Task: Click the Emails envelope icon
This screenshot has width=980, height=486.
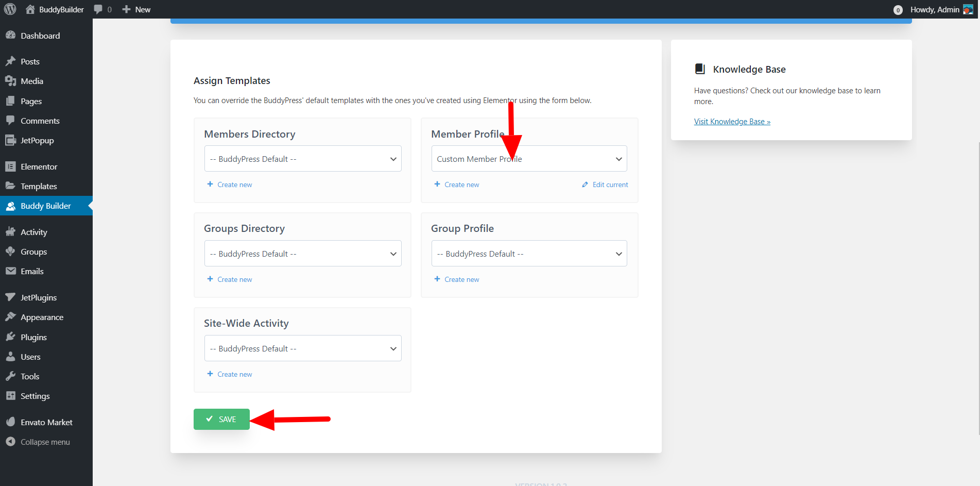Action: (x=10, y=271)
